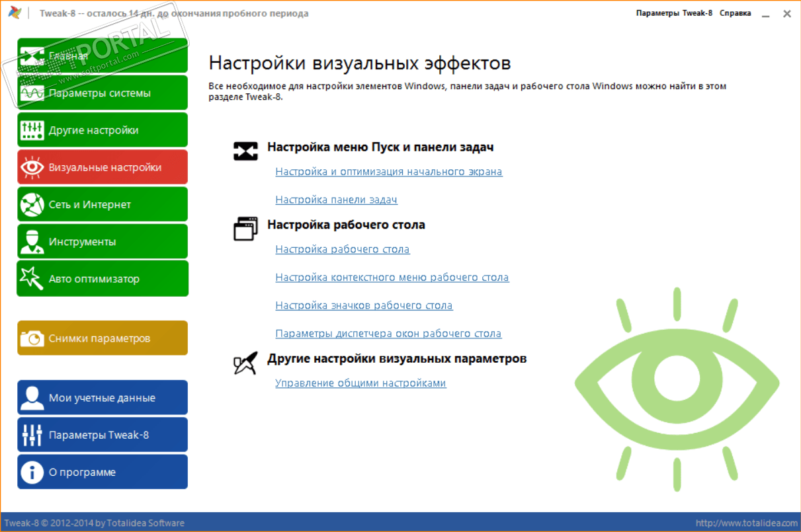This screenshot has height=532, width=801.
Task: Switch to Другие настройки section
Action: pos(103,130)
